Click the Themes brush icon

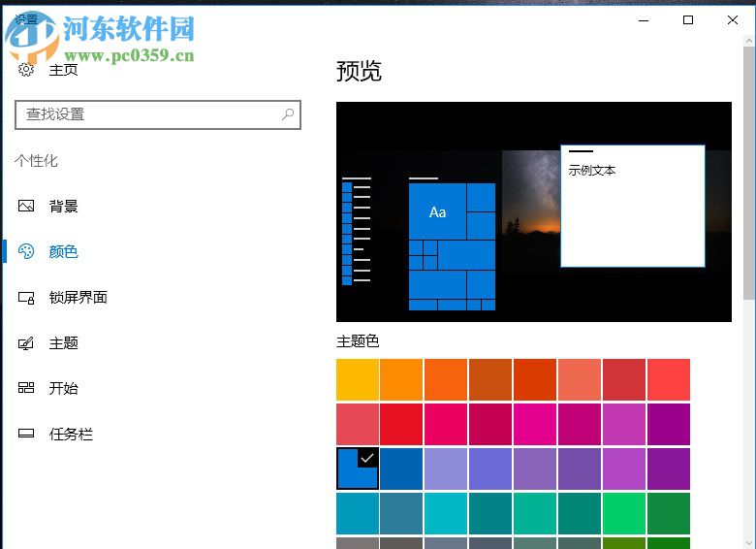(x=26, y=343)
